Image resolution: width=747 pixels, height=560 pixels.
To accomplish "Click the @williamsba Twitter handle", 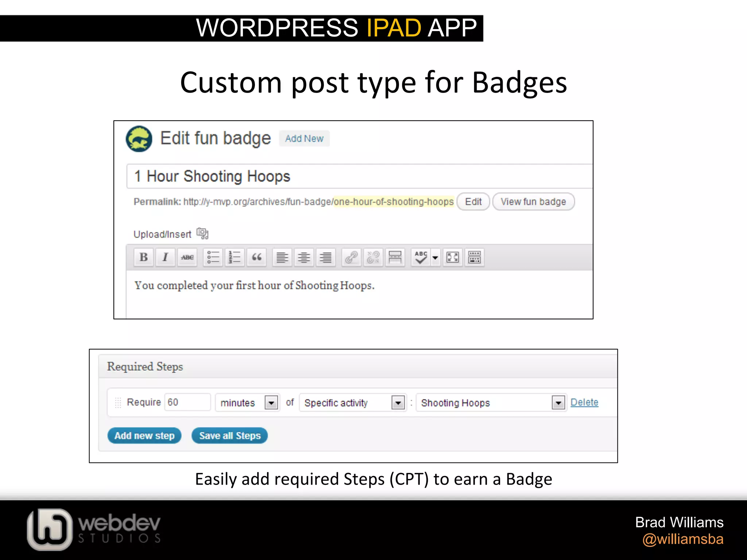I will click(683, 539).
